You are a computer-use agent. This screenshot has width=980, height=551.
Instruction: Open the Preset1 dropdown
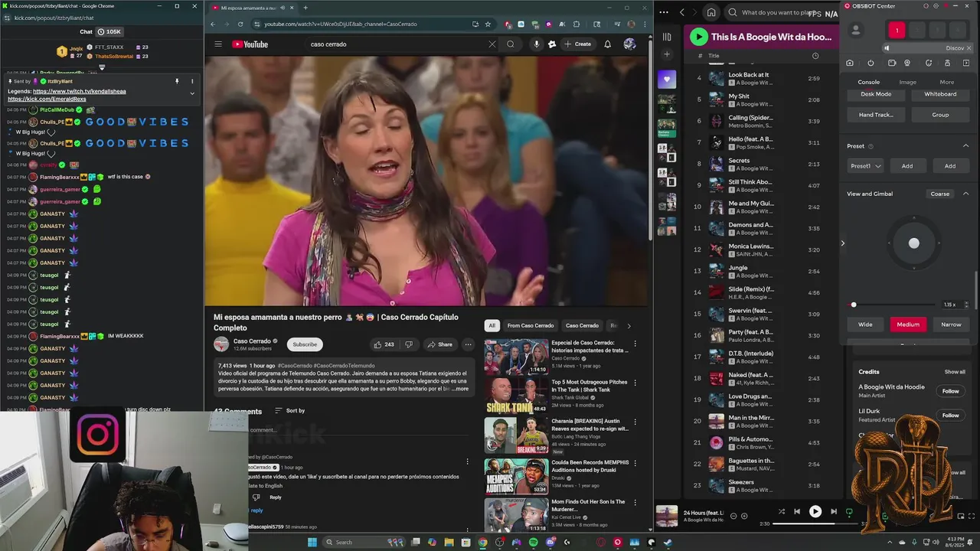tap(866, 166)
